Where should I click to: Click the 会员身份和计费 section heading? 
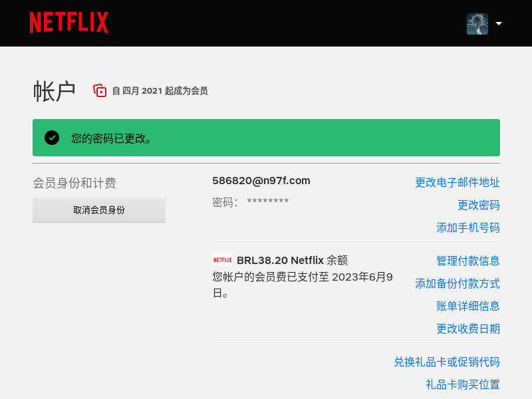pos(74,184)
